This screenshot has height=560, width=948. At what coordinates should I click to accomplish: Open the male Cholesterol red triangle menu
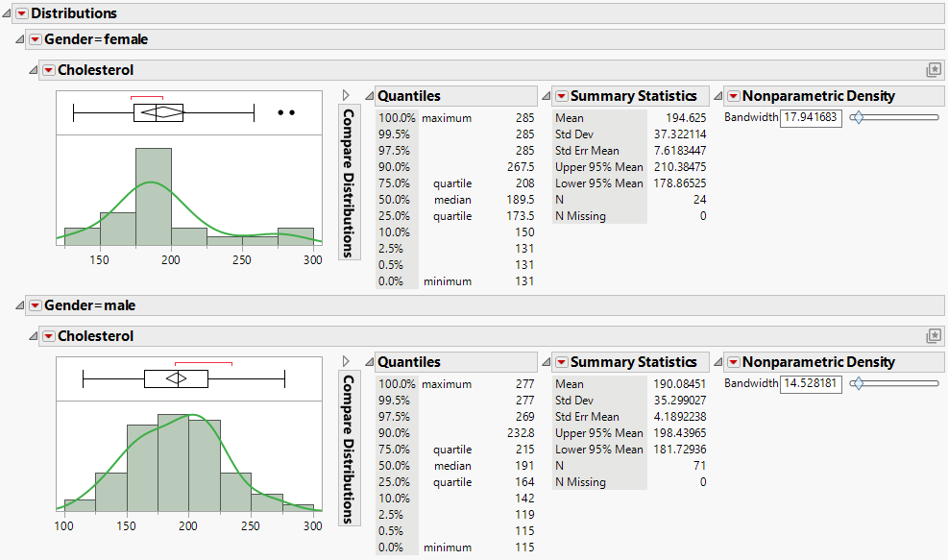[x=49, y=336]
